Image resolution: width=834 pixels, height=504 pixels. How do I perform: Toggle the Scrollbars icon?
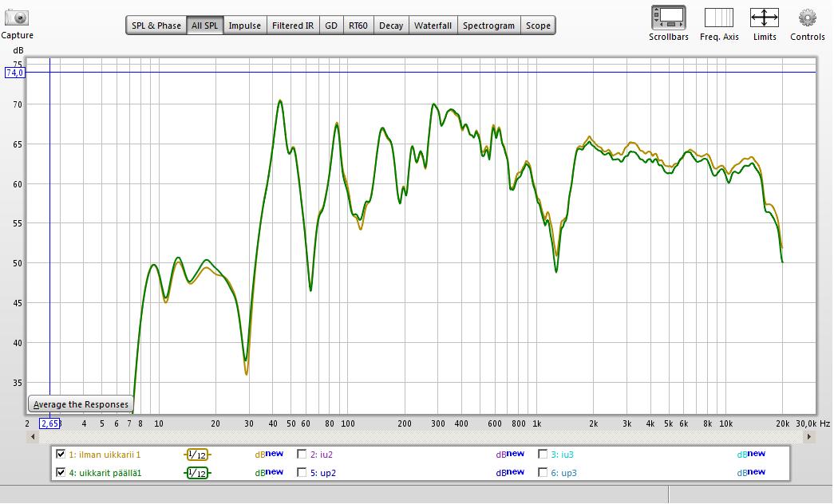click(x=668, y=17)
